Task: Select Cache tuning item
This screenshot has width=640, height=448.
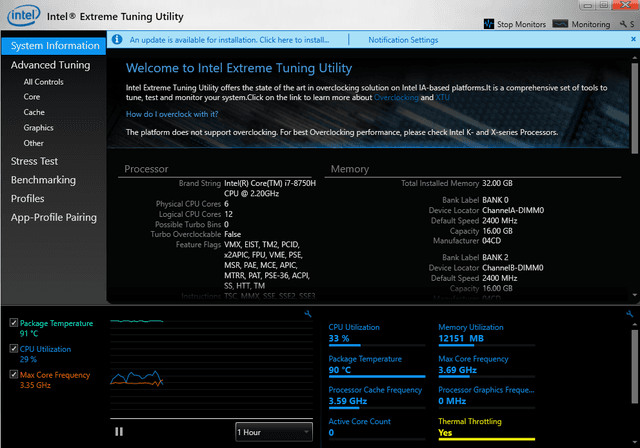Action: pos(34,112)
